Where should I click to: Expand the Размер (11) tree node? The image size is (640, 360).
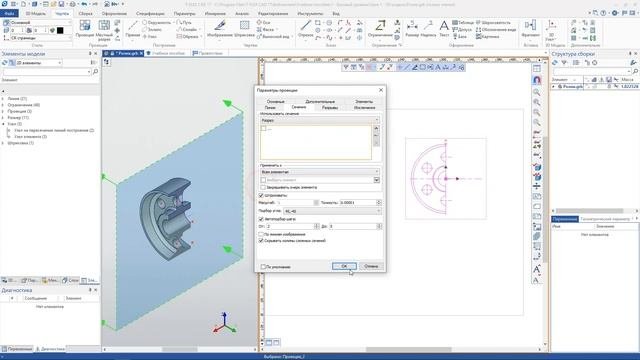pos(3,118)
